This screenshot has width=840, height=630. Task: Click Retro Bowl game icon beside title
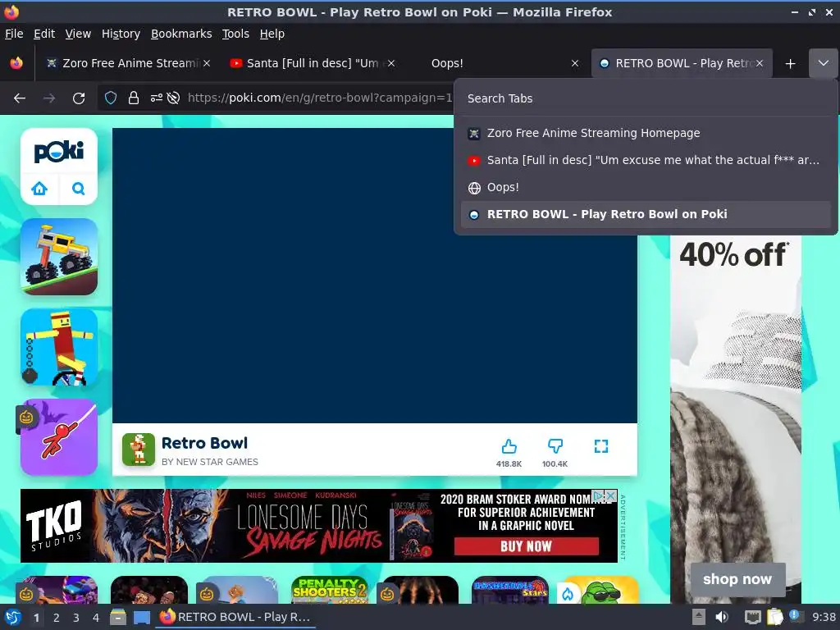(138, 450)
